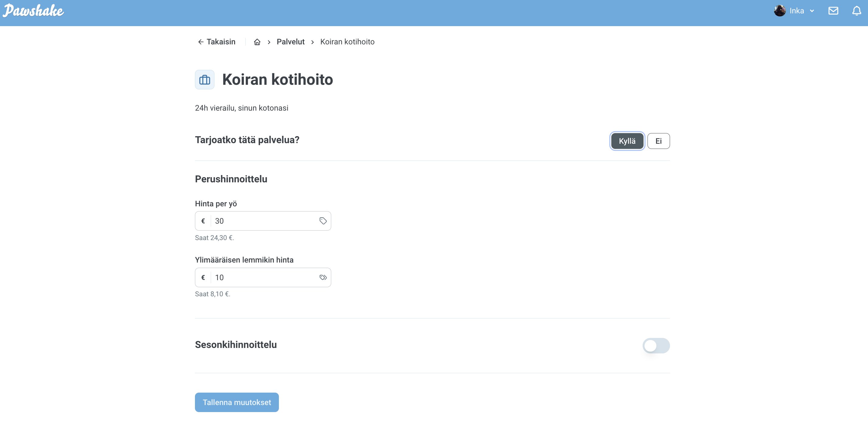Go to the Palvelut breadcrumb
The width and height of the screenshot is (868, 423).
click(x=290, y=42)
